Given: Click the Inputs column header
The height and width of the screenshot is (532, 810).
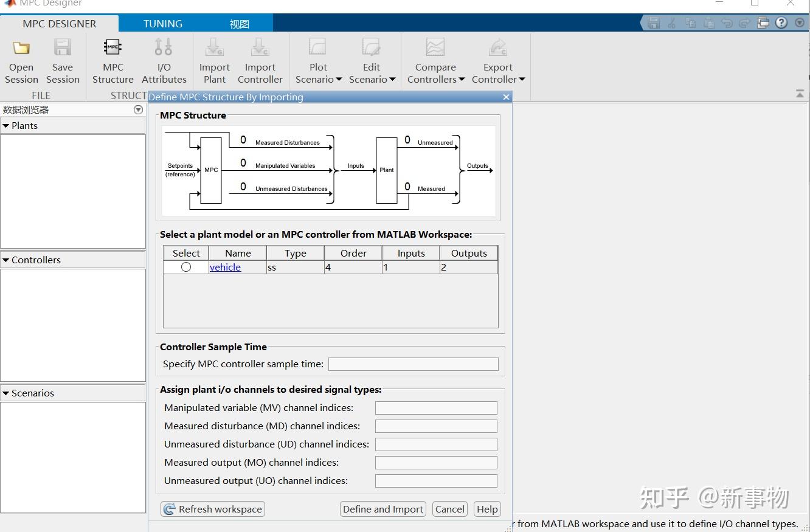Looking at the screenshot, I should (411, 253).
